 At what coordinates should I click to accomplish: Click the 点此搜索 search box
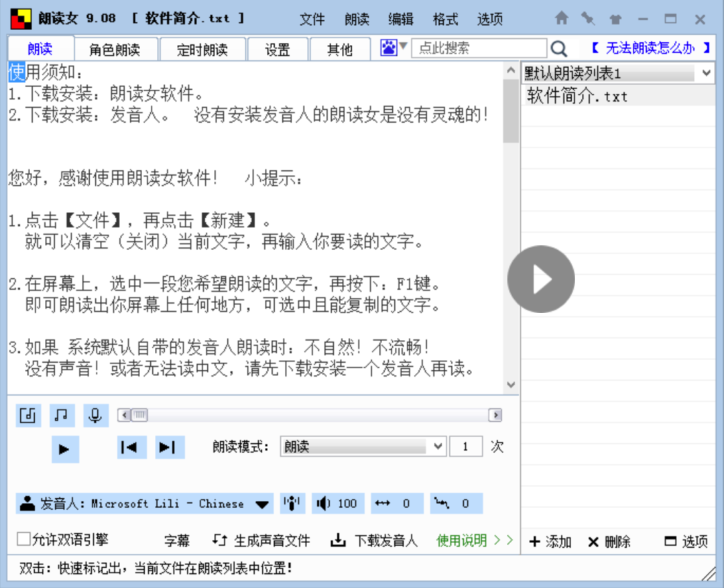coord(479,48)
